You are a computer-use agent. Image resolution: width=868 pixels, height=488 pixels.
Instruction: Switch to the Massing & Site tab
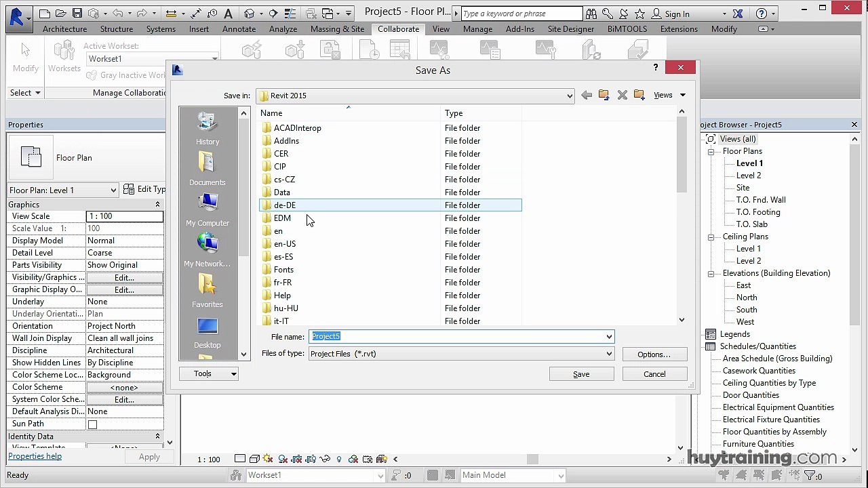coord(337,29)
